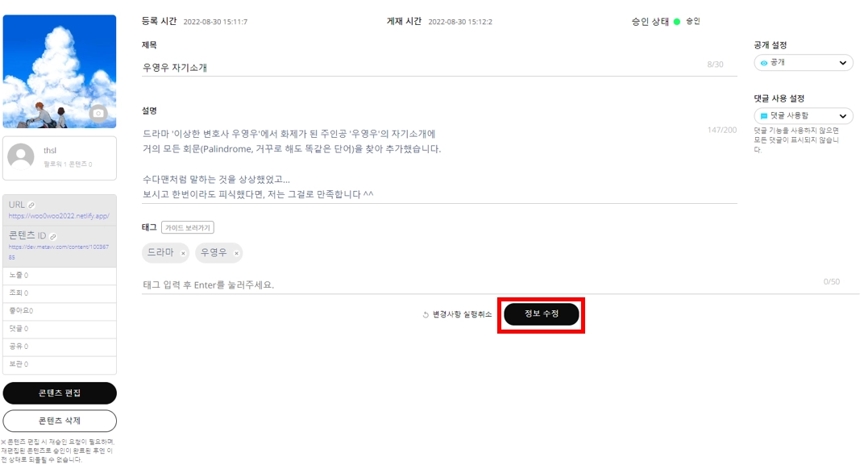
Task: Open the woo0woo2022.netlify.app URL link
Action: coord(59,216)
